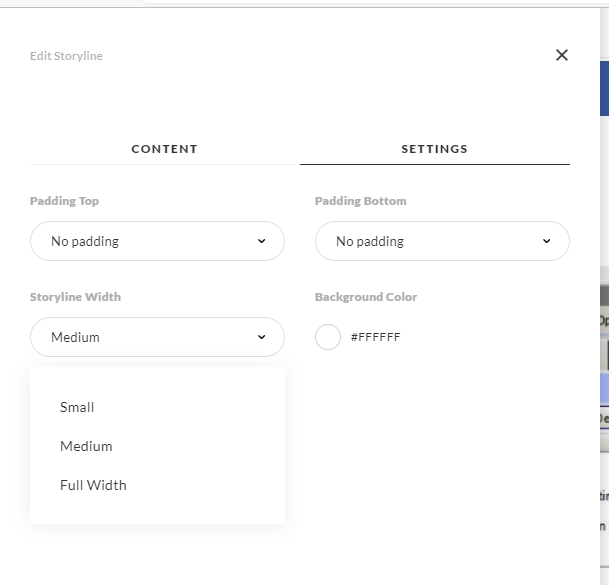The width and height of the screenshot is (609, 585).
Task: Click the #FFFFFF hex color value
Action: [x=375, y=338]
